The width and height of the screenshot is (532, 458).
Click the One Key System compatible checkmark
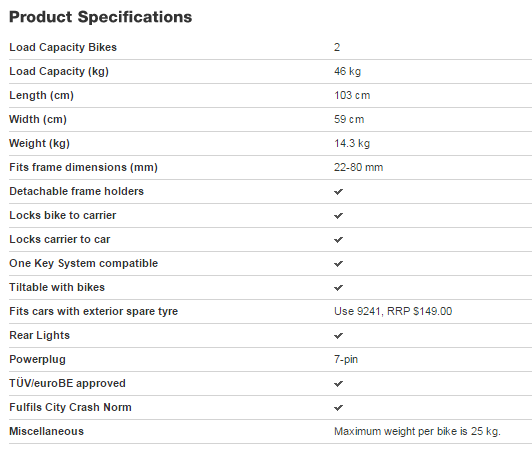pos(338,264)
